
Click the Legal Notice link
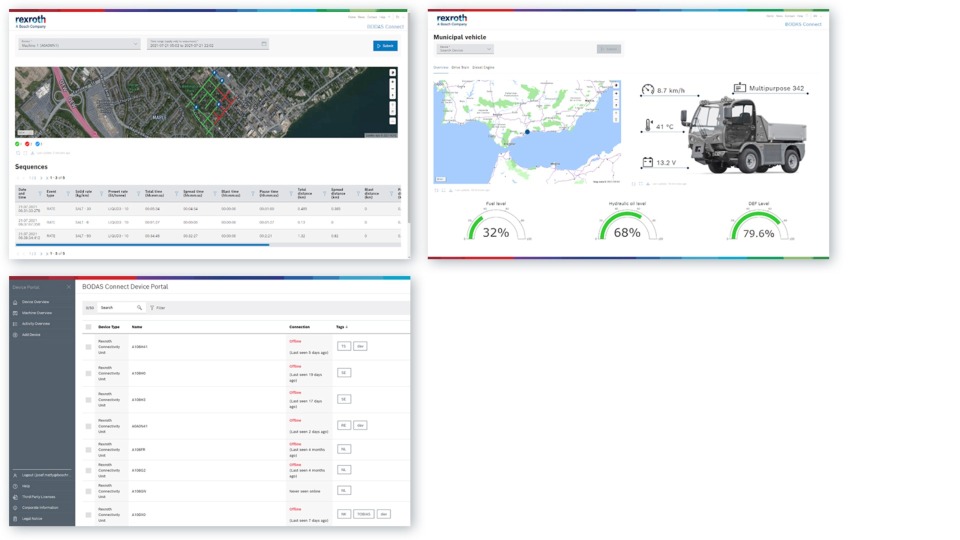[32, 519]
